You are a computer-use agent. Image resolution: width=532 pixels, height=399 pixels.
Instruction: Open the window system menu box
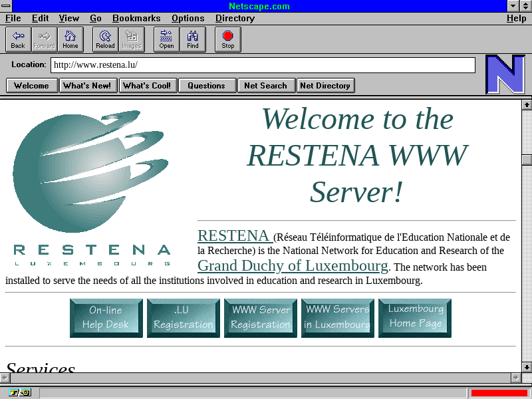[x=6, y=6]
